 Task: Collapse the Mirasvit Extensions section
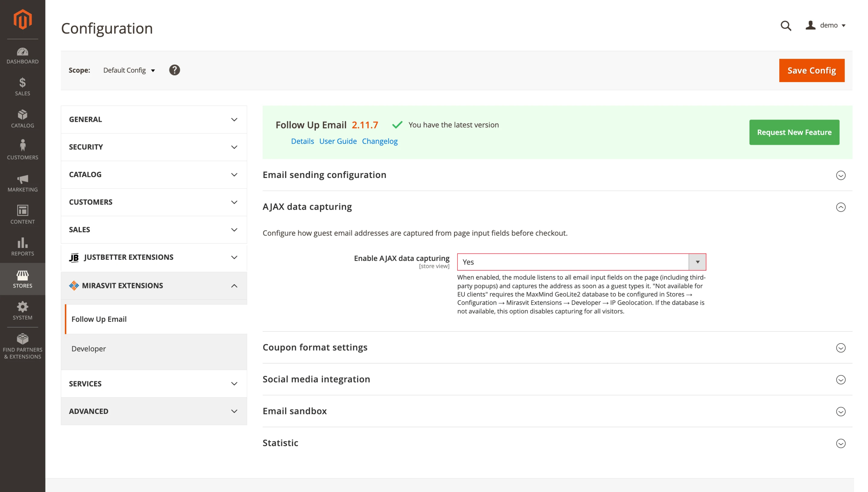[x=154, y=286]
